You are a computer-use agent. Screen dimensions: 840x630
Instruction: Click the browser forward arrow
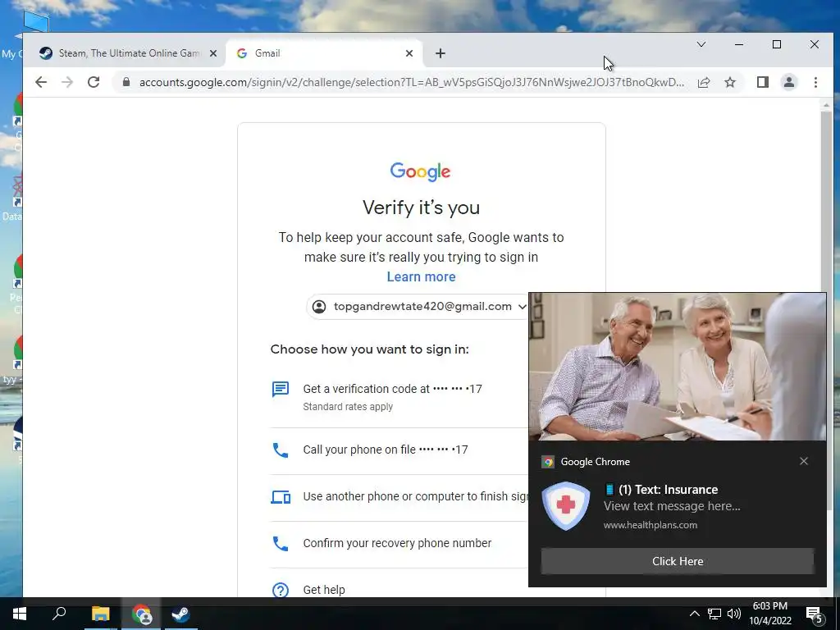coord(67,82)
